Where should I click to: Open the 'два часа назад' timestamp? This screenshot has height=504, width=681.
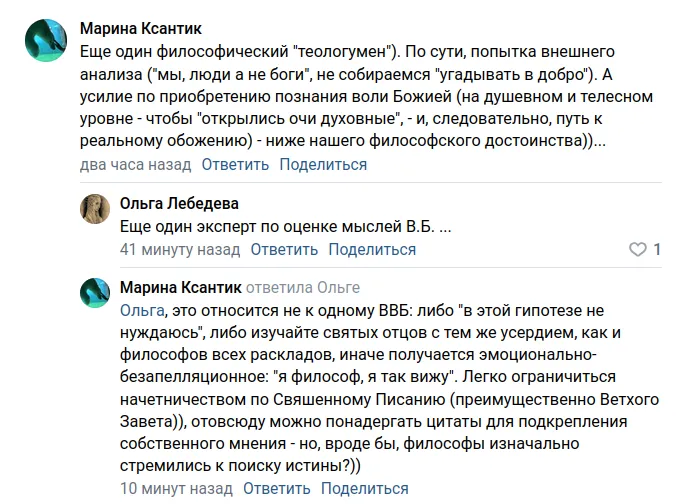(135, 164)
